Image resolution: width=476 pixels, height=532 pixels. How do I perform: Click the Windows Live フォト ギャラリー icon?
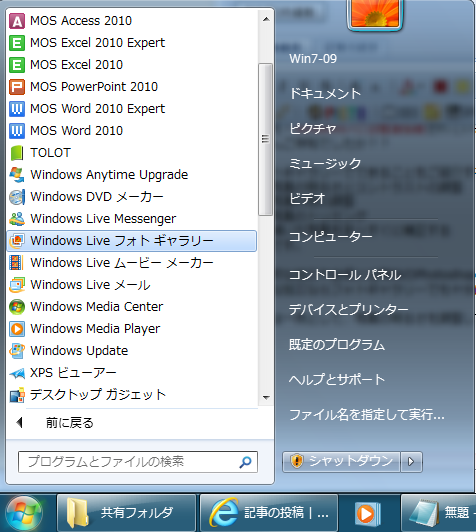click(x=17, y=241)
